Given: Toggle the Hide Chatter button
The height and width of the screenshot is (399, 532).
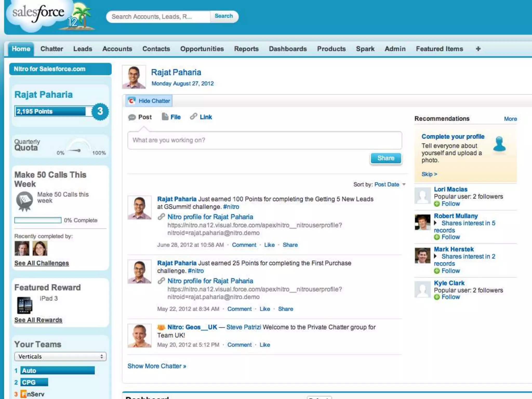Looking at the screenshot, I should pyautogui.click(x=149, y=101).
